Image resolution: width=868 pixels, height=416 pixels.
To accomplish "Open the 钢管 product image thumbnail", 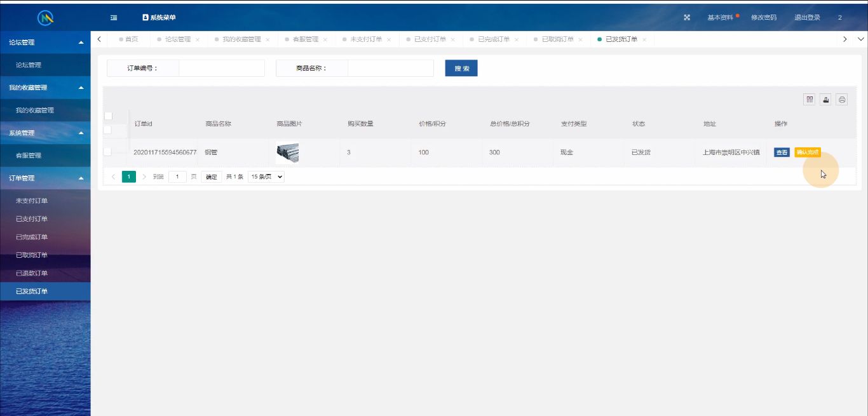I will tap(287, 152).
